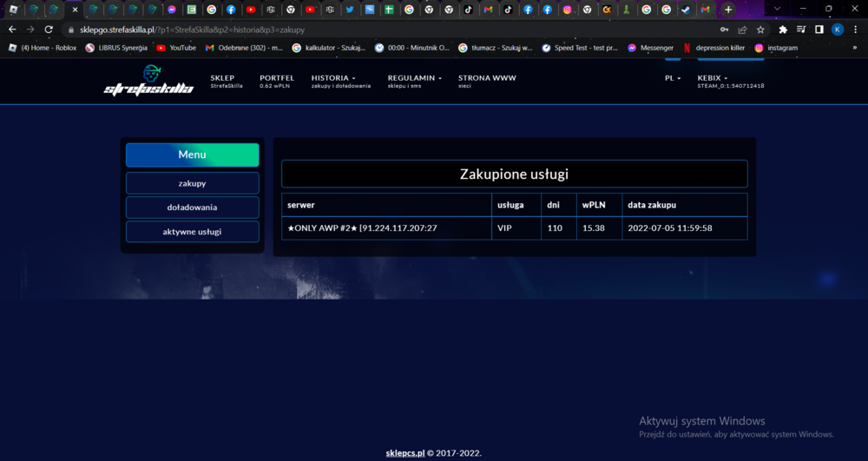The width and height of the screenshot is (868, 461).
Task: Close the current active tab
Action: (76, 10)
